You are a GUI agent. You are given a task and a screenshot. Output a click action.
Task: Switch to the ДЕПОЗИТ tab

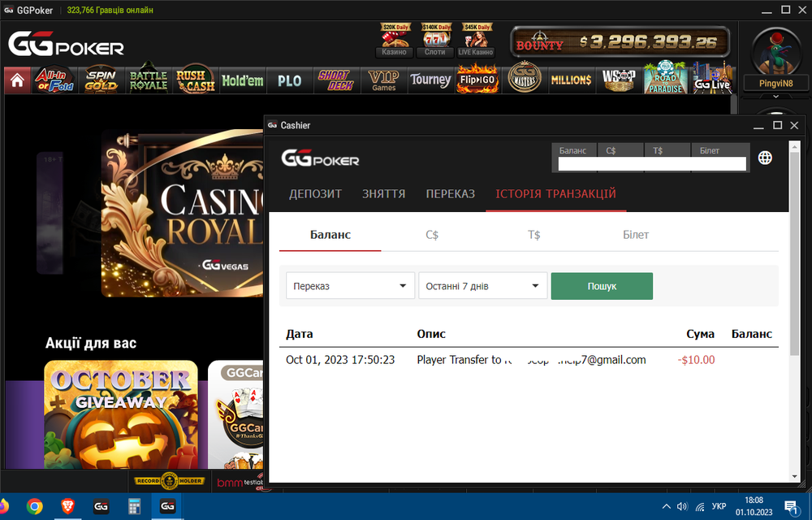click(315, 193)
